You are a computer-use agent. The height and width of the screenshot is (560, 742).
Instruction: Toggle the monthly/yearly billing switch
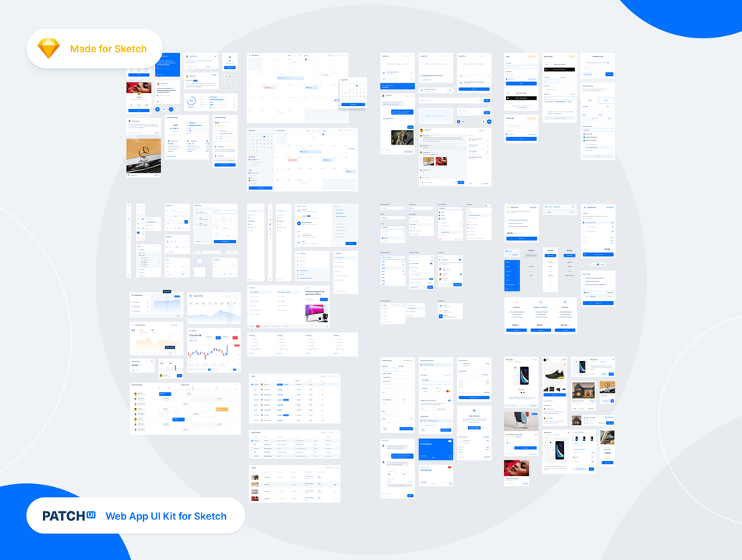[598, 264]
